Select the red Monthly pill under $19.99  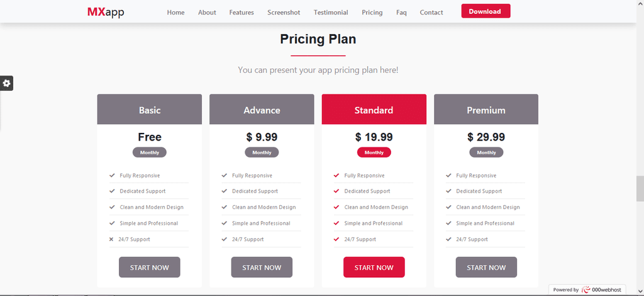click(374, 152)
